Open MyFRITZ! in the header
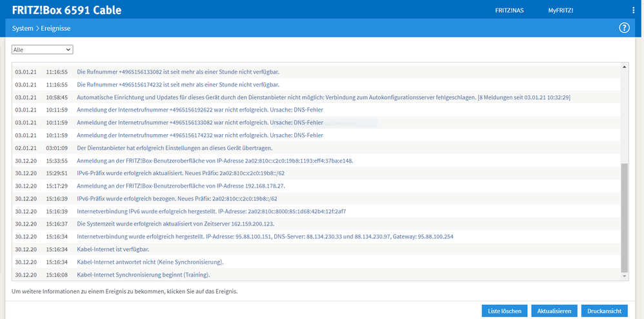644x319 pixels. [x=561, y=11]
